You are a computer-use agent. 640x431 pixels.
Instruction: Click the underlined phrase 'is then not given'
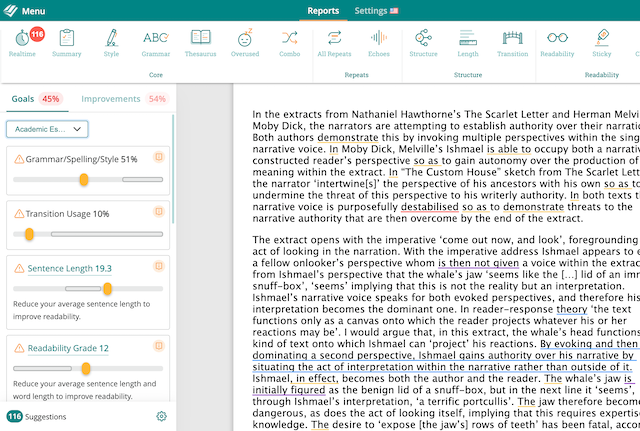[478, 263]
